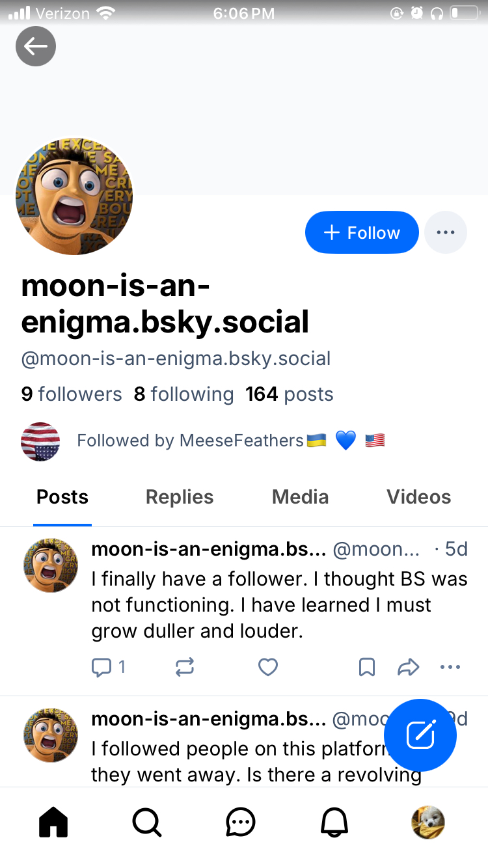Like the 'finally have a follower' post
Viewport: 488px width, 868px height.
tap(268, 667)
